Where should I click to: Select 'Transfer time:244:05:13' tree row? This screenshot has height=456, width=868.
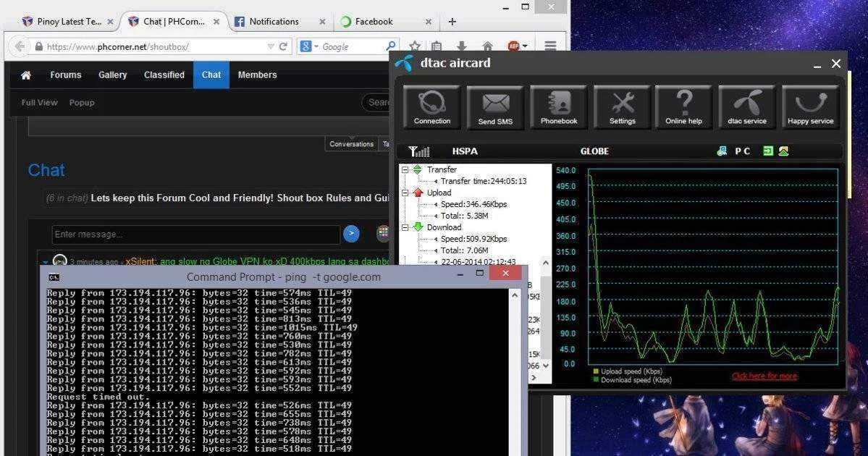tap(484, 181)
